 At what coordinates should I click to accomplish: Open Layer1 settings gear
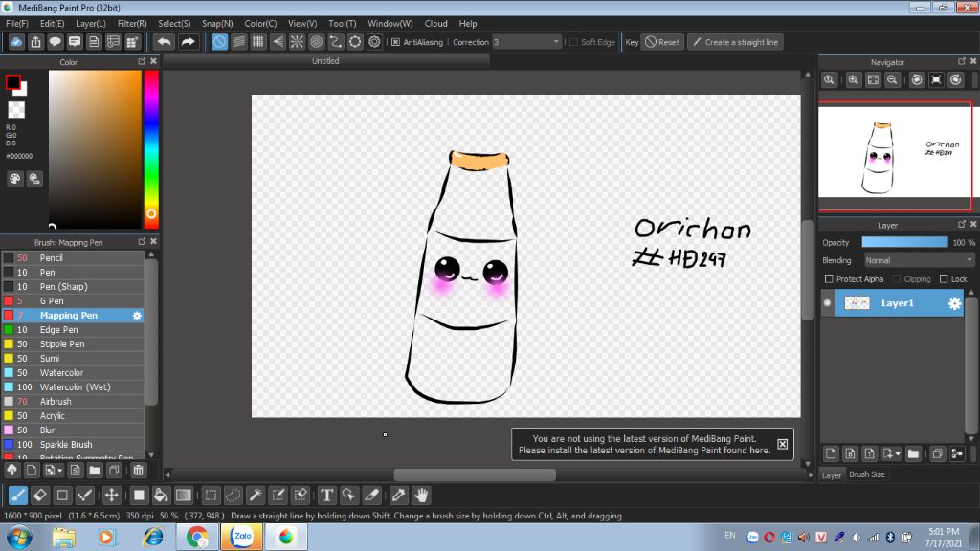[954, 303]
